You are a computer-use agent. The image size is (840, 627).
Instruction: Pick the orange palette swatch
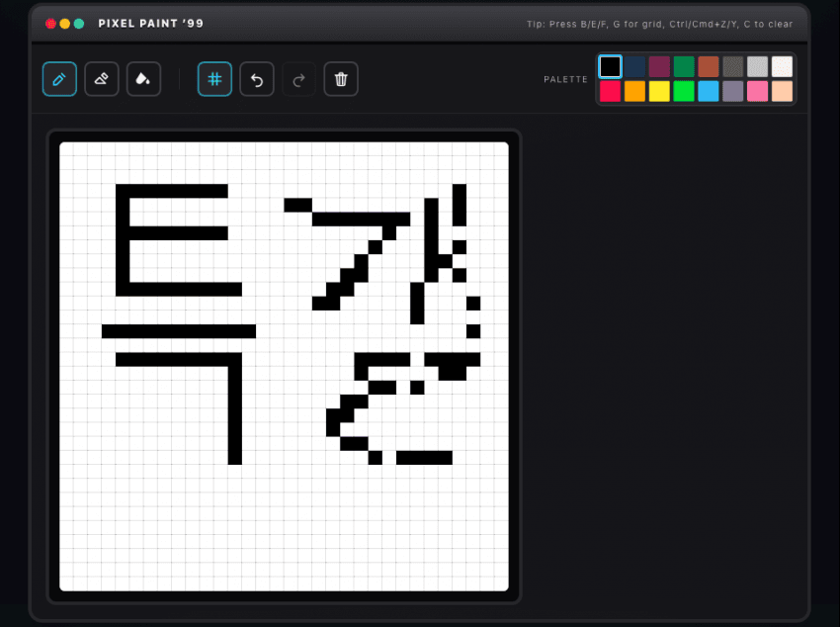pos(634,91)
